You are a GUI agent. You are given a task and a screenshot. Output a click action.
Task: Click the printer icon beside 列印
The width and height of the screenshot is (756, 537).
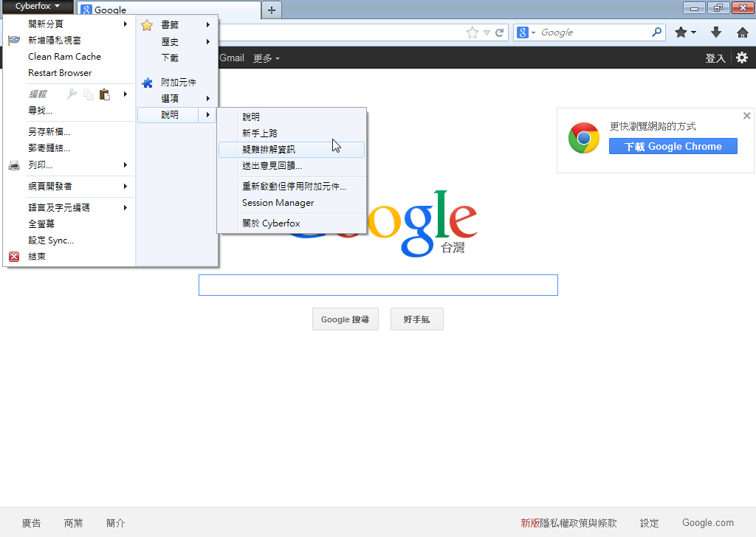14,165
